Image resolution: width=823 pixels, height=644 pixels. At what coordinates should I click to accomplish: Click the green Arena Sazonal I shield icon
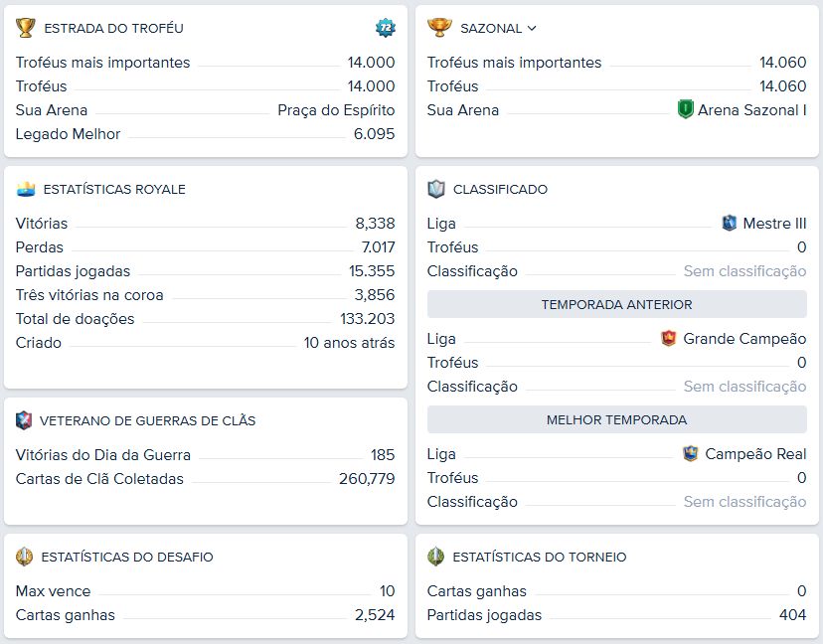pyautogui.click(x=686, y=109)
